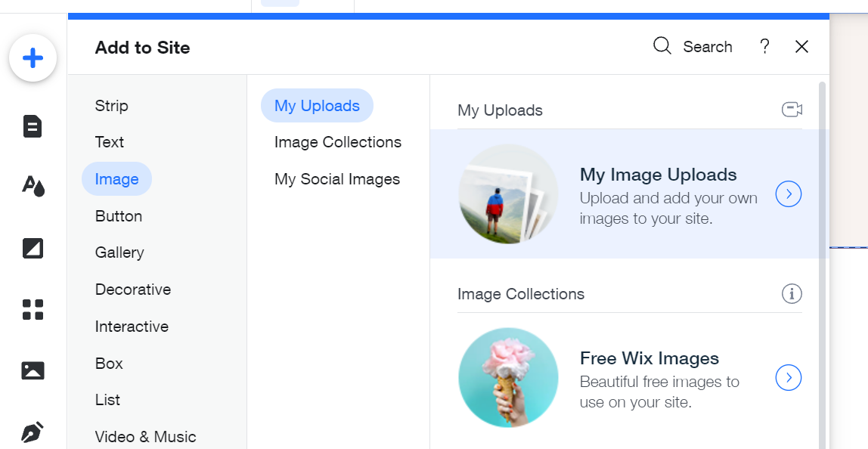This screenshot has height=449, width=868.
Task: Open the help question mark icon
Action: point(764,47)
